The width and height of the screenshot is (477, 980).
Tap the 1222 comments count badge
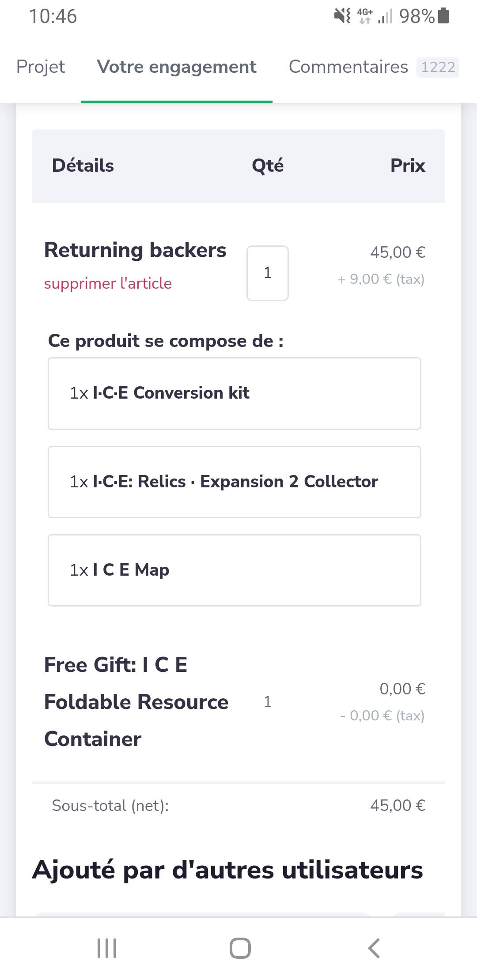pos(438,67)
